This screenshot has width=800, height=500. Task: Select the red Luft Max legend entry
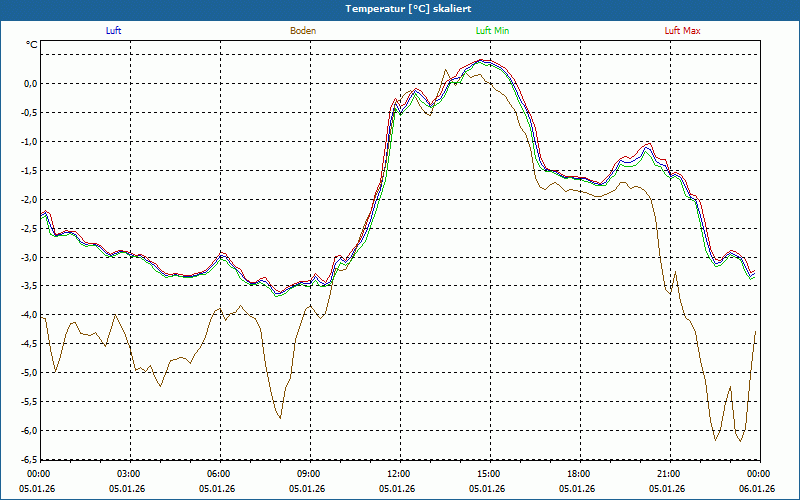pyautogui.click(x=682, y=31)
